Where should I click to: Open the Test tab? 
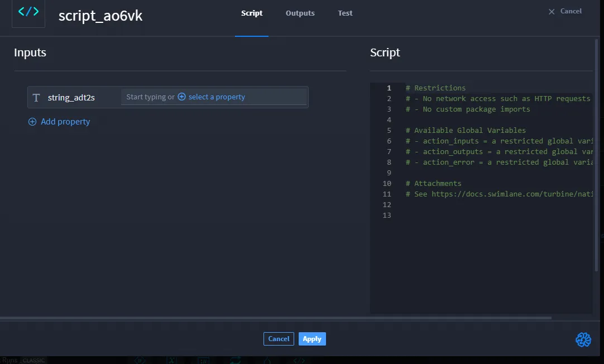point(345,13)
